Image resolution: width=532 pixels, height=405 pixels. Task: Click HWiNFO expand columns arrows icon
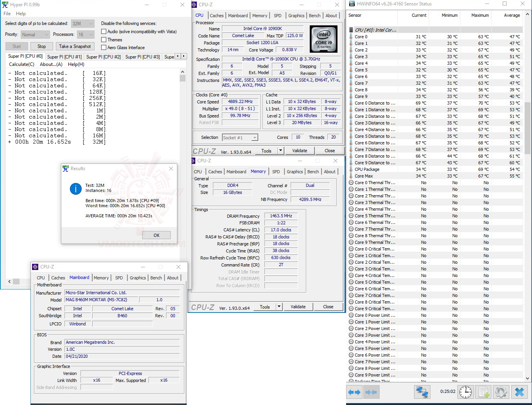coord(355,392)
